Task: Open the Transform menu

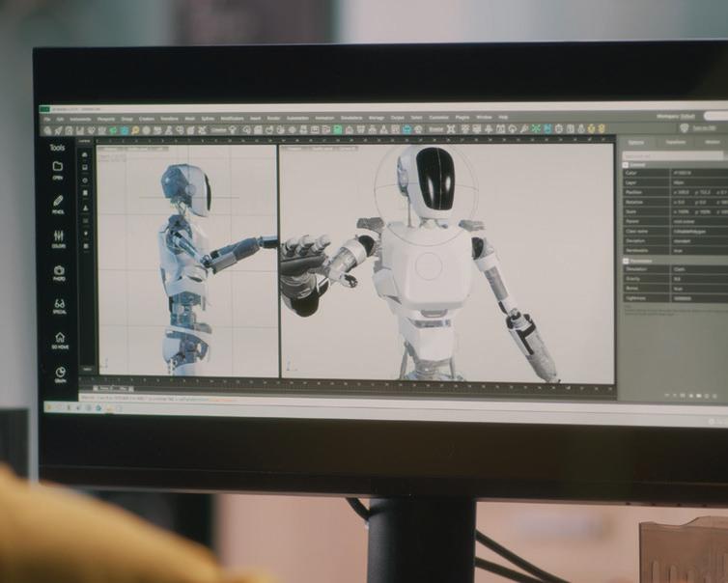Action: 170,119
